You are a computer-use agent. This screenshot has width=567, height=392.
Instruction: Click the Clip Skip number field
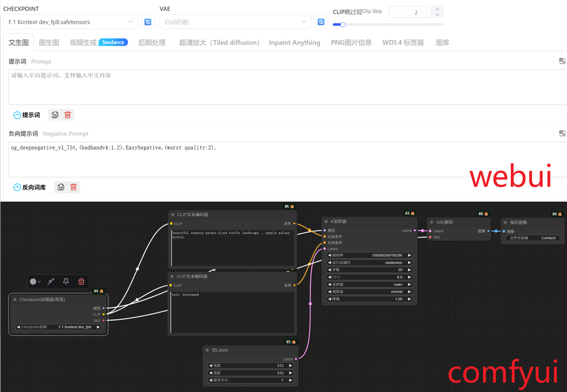point(410,13)
